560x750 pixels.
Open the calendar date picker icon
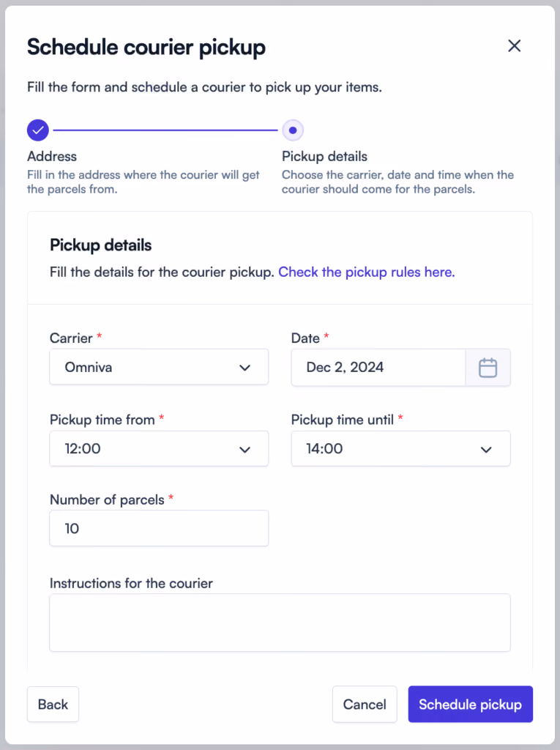[x=488, y=368]
